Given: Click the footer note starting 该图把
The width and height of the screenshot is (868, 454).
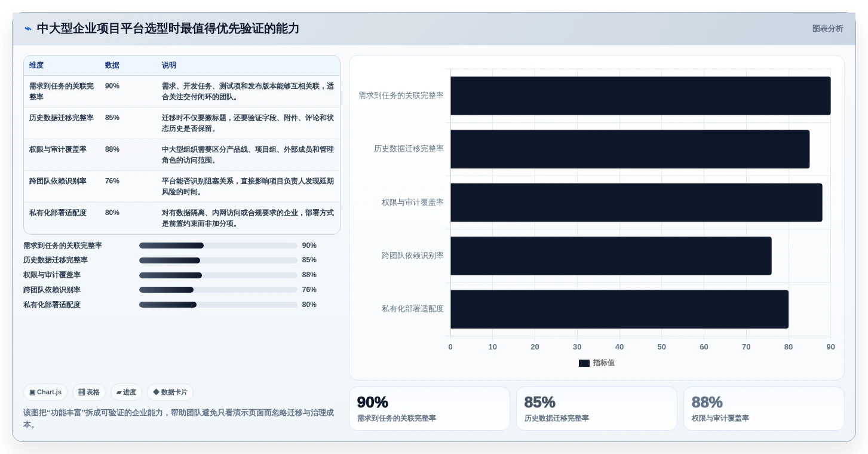Looking at the screenshot, I should [179, 418].
